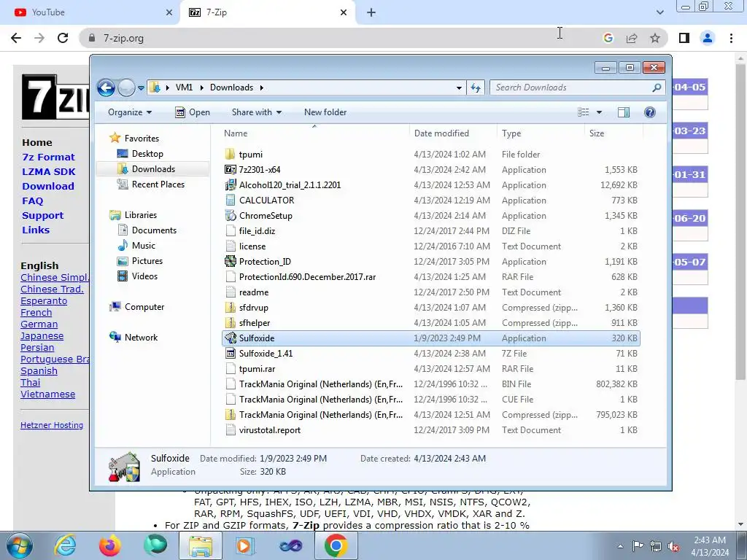Image resolution: width=747 pixels, height=560 pixels.
Task: Reload the 7-zip.org page
Action: [63, 38]
